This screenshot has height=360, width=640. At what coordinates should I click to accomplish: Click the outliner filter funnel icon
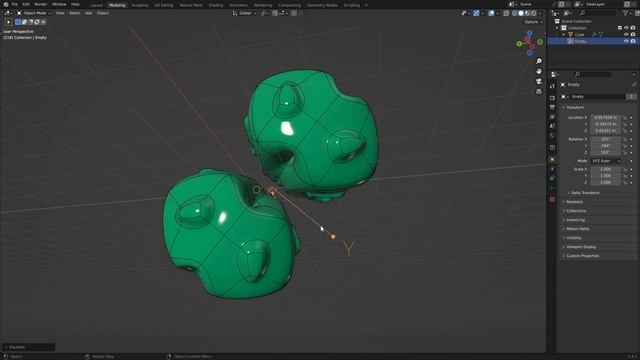(625, 13)
